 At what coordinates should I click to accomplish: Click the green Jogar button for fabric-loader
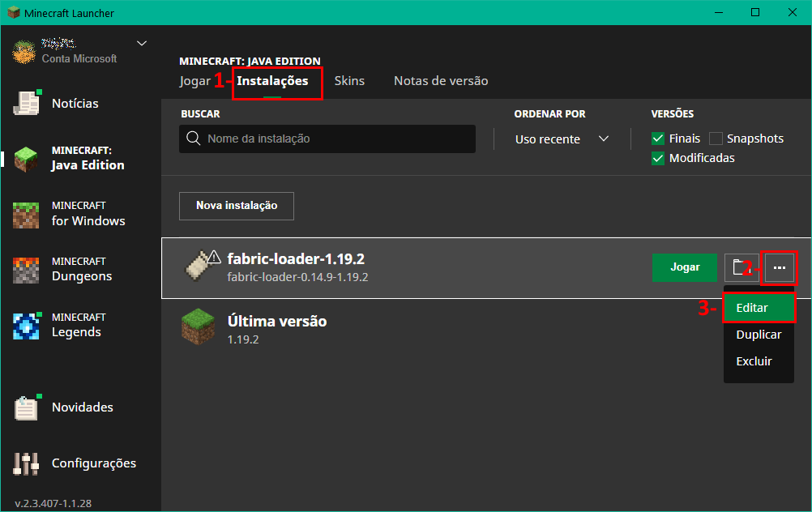685,267
